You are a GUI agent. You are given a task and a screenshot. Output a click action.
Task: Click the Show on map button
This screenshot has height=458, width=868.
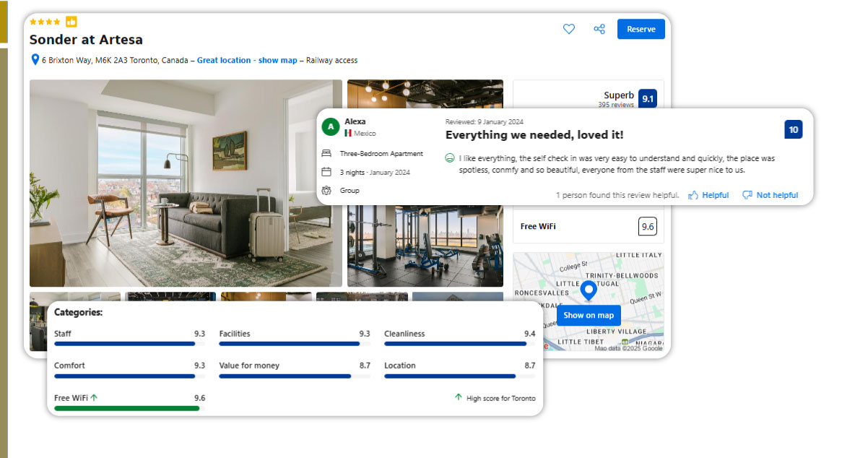(589, 315)
